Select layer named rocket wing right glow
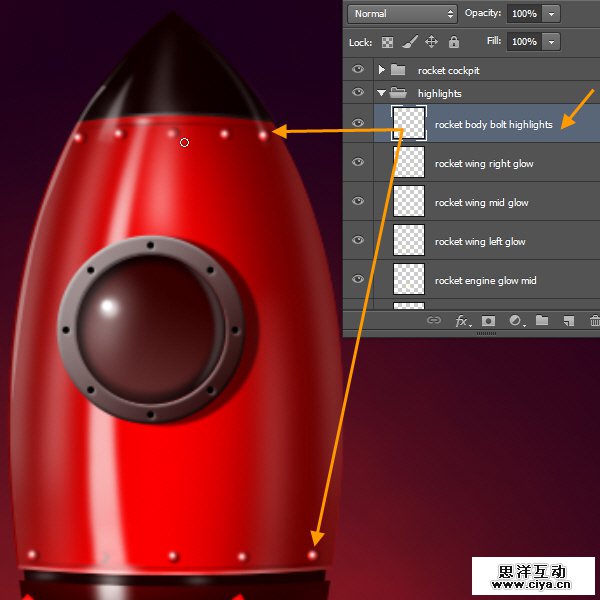This screenshot has width=600, height=600. click(x=484, y=164)
